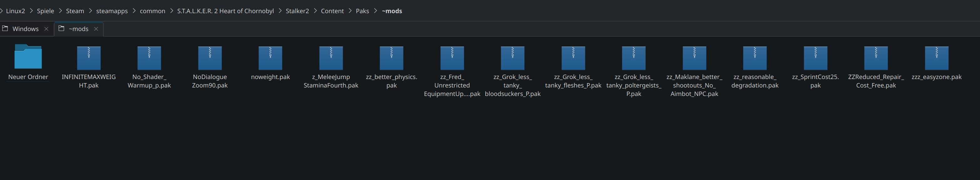Close the ~mods tab
The height and width of the screenshot is (180, 980).
coord(96,29)
